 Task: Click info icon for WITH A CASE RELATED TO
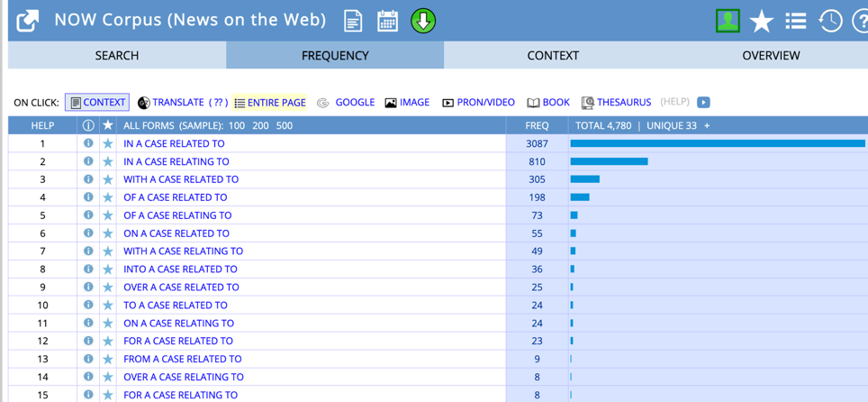[88, 179]
